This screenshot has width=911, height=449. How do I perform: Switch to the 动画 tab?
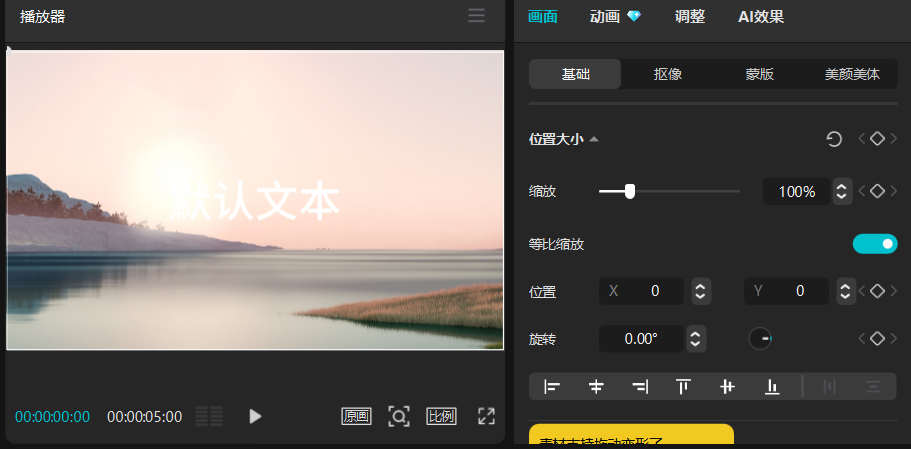tap(605, 16)
